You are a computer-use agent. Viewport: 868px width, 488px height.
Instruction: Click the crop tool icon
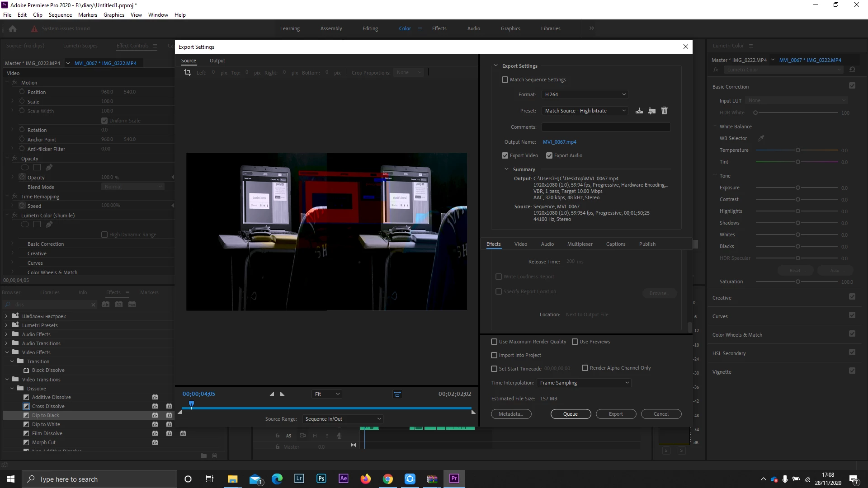[188, 72]
